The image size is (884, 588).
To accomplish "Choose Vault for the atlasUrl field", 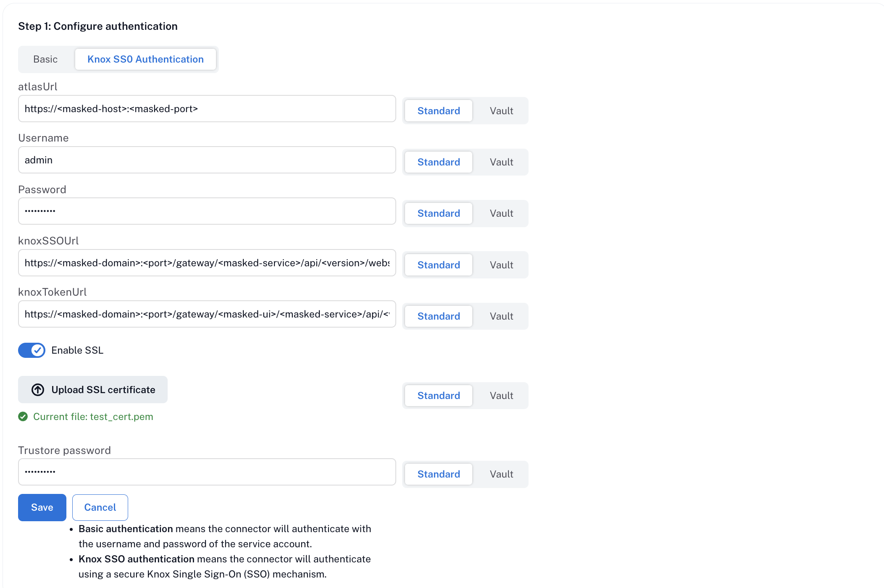I will [501, 111].
